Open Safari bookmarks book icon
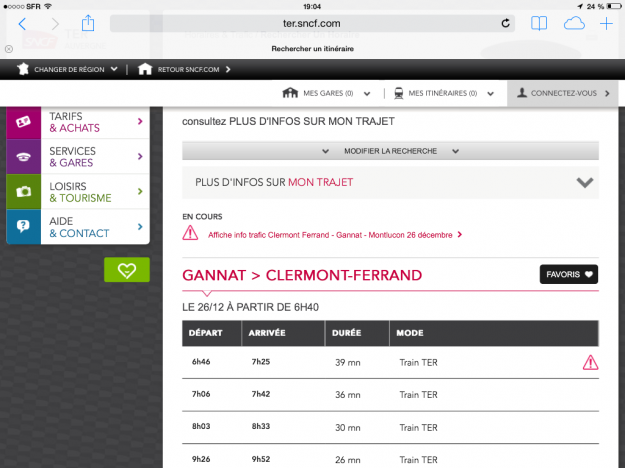The width and height of the screenshot is (625, 468). click(x=539, y=23)
